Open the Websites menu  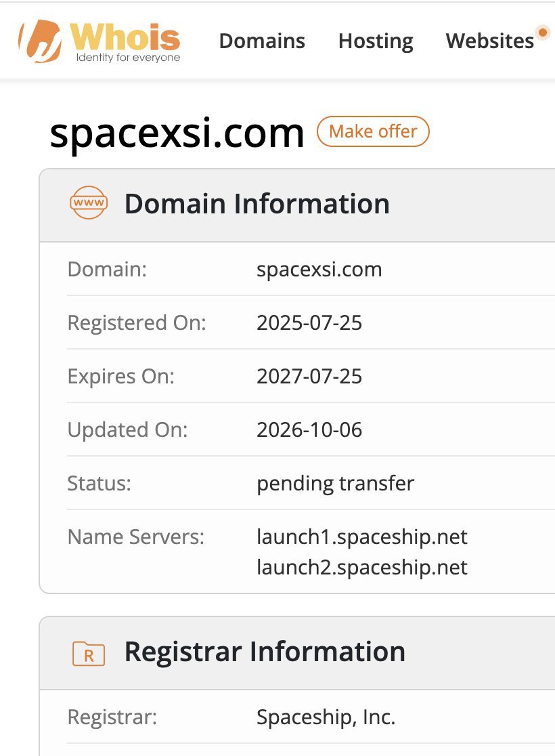click(x=490, y=41)
